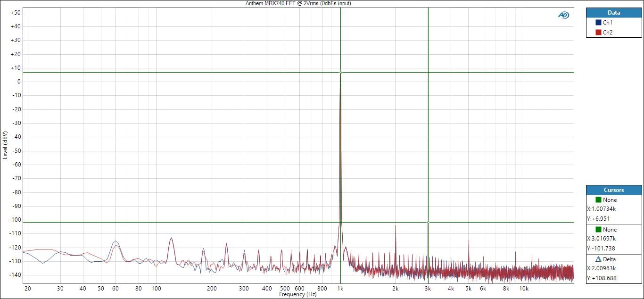Select the second cursor Y value -101.738
The height and width of the screenshot is (299, 644).
click(600, 249)
